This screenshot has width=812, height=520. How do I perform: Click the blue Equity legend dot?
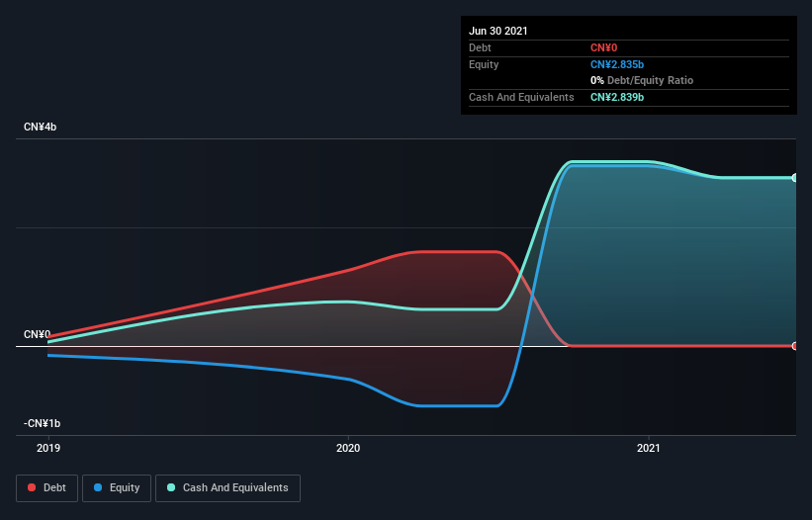point(98,487)
